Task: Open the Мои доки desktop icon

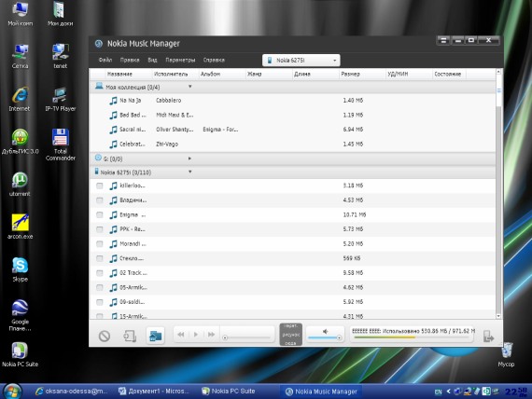Action: [61, 14]
